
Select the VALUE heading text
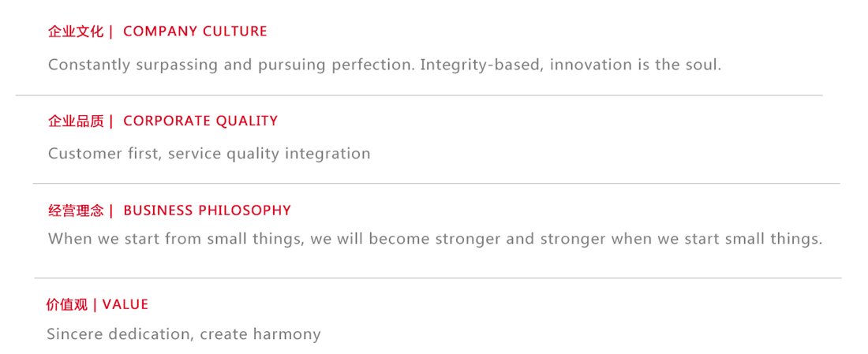pyautogui.click(x=125, y=305)
